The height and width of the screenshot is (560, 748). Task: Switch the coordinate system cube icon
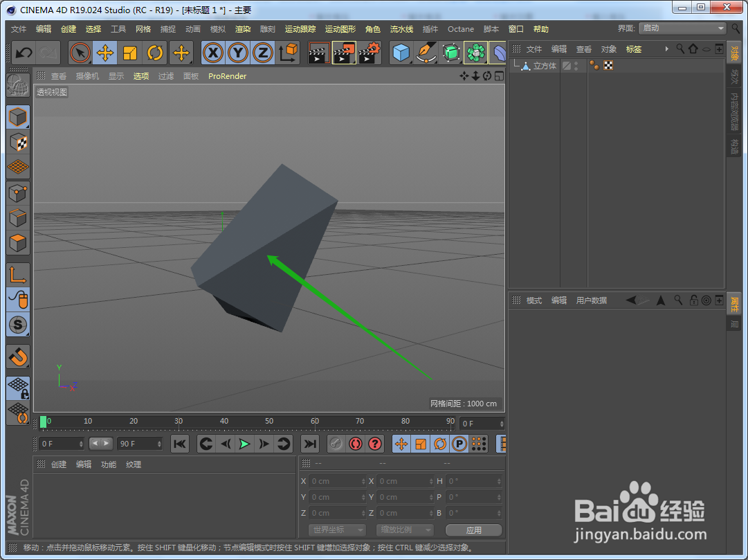tap(288, 53)
